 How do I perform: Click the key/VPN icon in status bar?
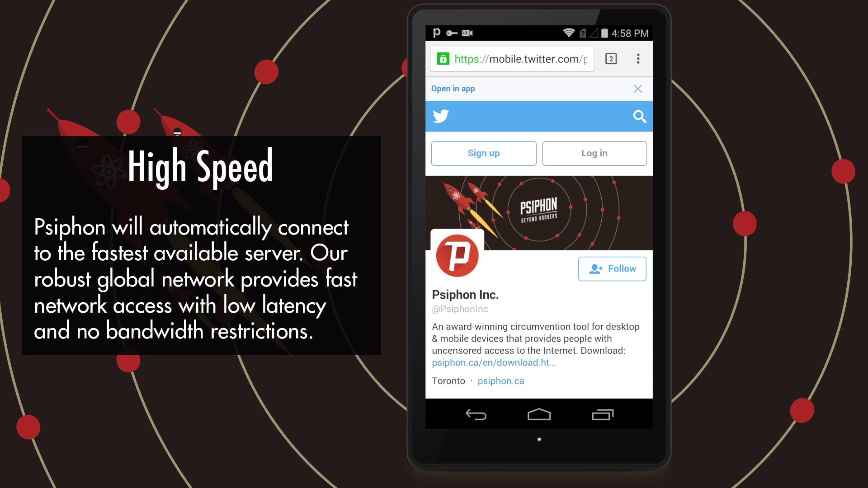tap(451, 33)
